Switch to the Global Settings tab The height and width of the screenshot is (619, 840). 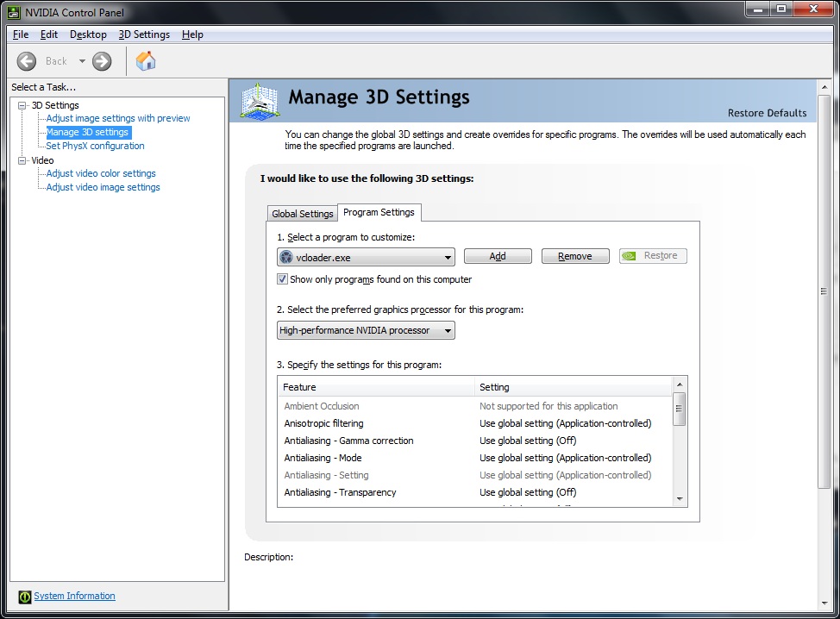[x=302, y=214]
